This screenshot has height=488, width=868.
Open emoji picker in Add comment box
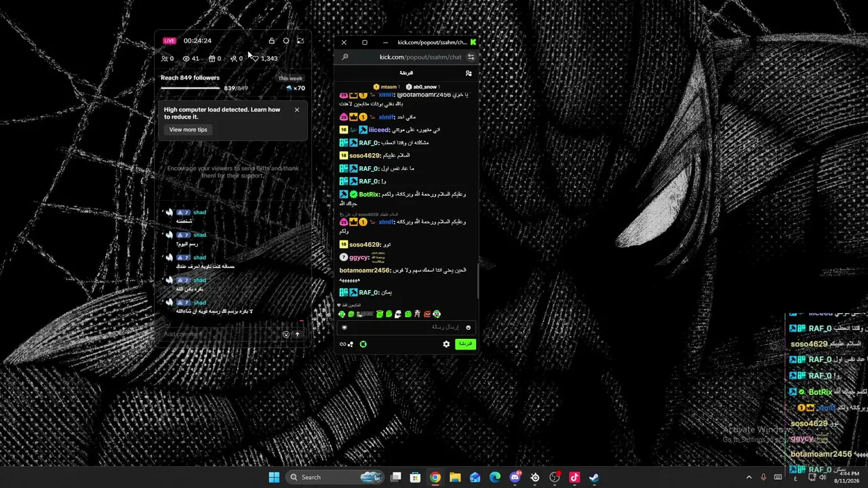coord(286,334)
